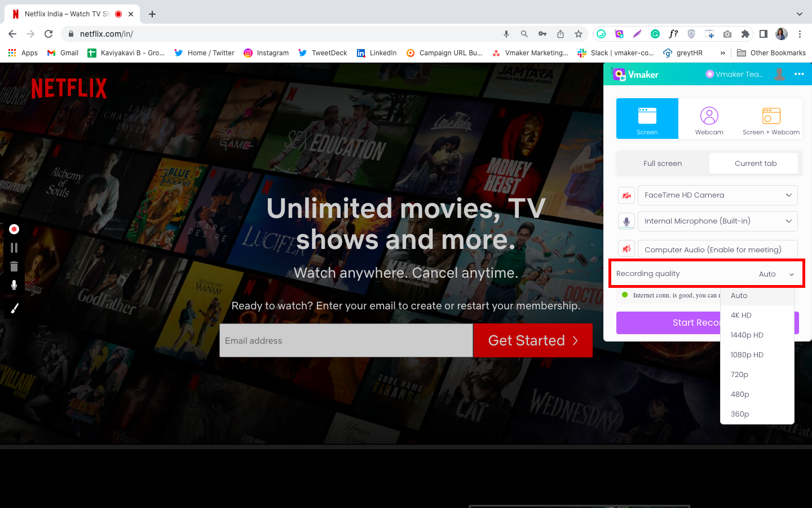This screenshot has height=508, width=812.
Task: Open the TweetDeck bookmark
Action: tap(323, 53)
